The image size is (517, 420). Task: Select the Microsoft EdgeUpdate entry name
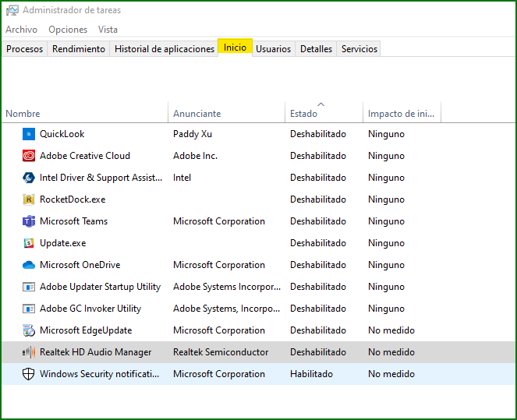coord(86,330)
